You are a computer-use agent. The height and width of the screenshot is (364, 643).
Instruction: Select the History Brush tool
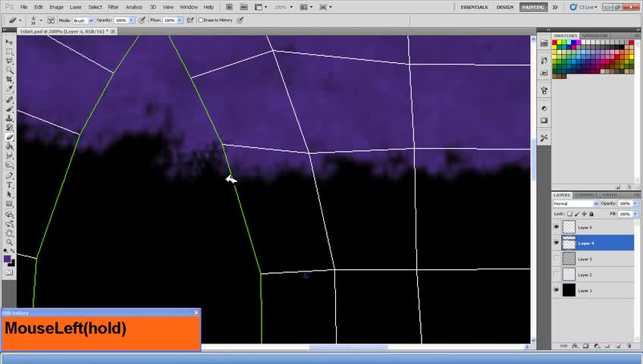coord(9,127)
